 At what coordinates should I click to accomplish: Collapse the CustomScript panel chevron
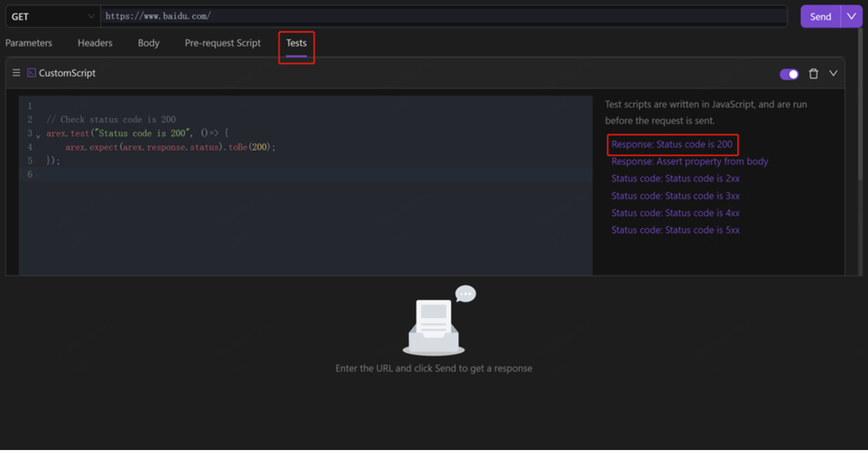pyautogui.click(x=833, y=74)
